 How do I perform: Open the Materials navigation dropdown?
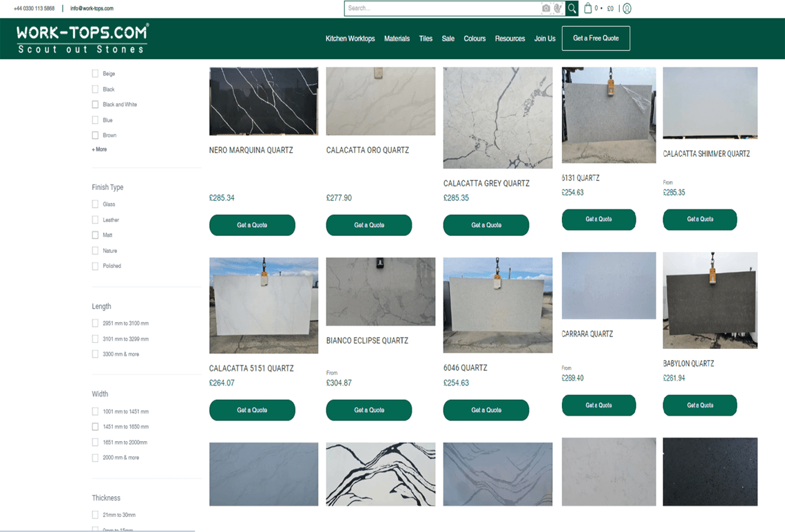[397, 39]
